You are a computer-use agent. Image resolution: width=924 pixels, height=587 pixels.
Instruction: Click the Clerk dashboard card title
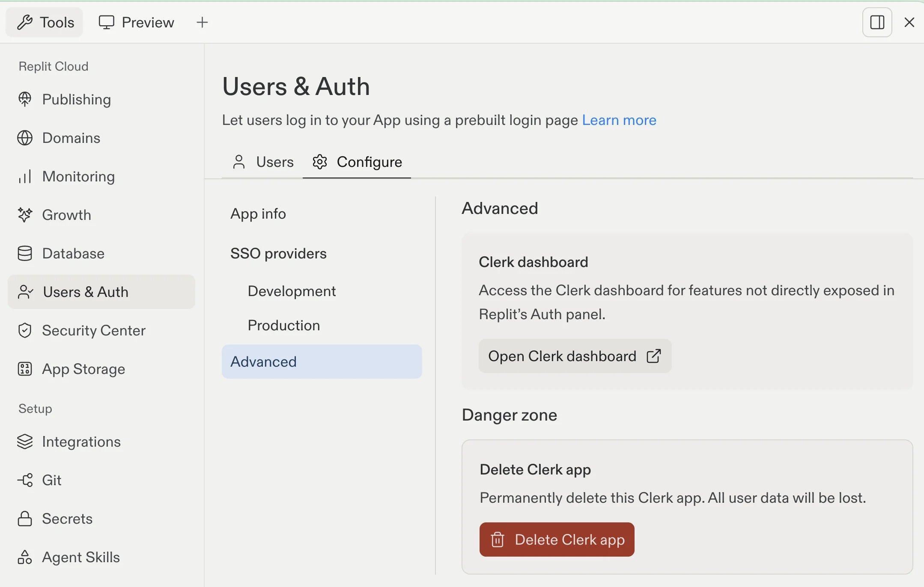pos(534,262)
